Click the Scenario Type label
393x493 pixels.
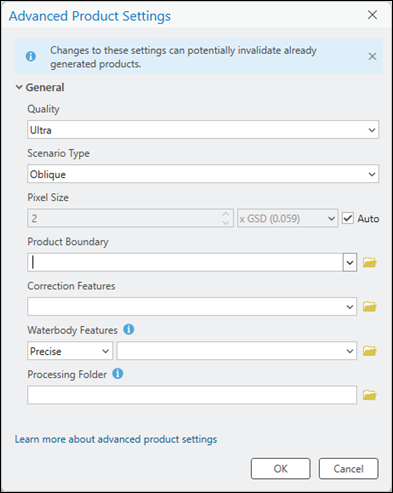pyautogui.click(x=58, y=153)
